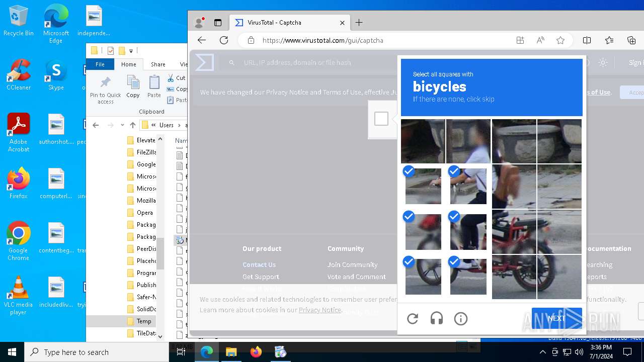Go up one folder in File Explorer
Image resolution: width=644 pixels, height=362 pixels.
(133, 125)
